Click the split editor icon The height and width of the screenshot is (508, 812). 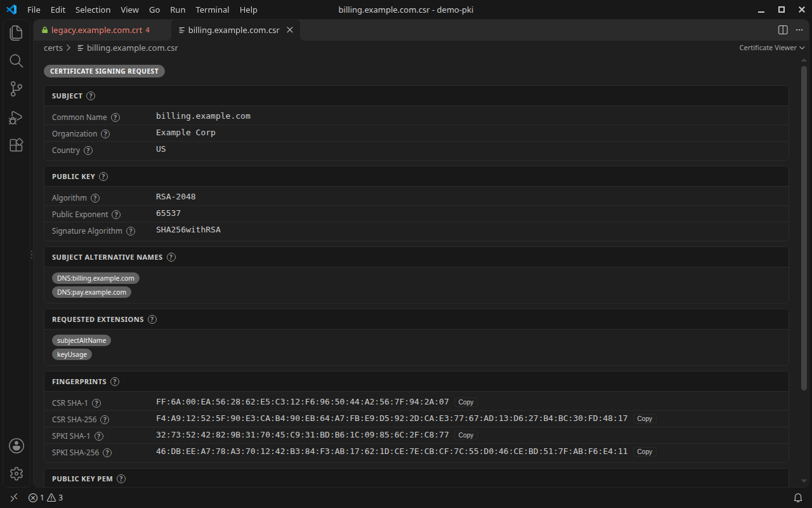[x=783, y=30]
